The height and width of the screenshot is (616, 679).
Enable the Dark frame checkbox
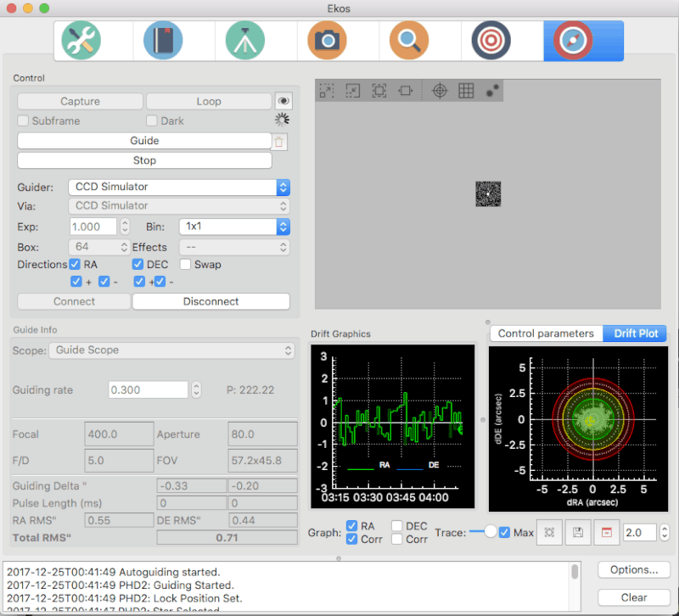pos(151,120)
